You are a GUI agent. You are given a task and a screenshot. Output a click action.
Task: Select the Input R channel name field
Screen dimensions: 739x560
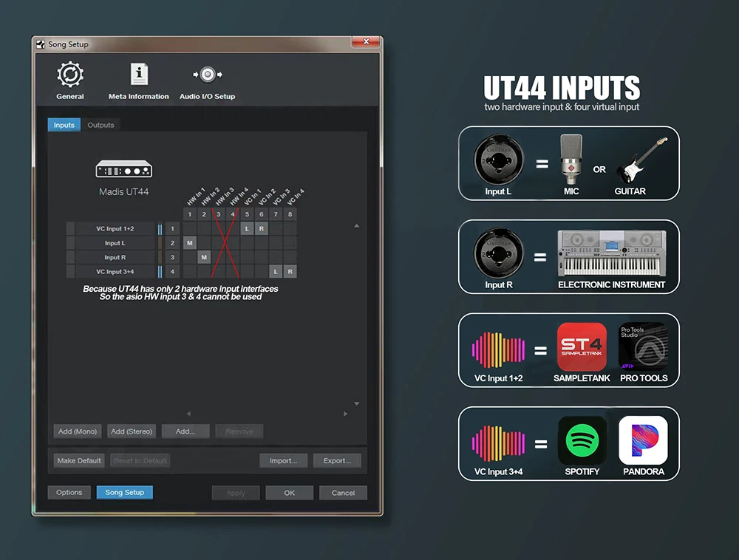click(115, 258)
